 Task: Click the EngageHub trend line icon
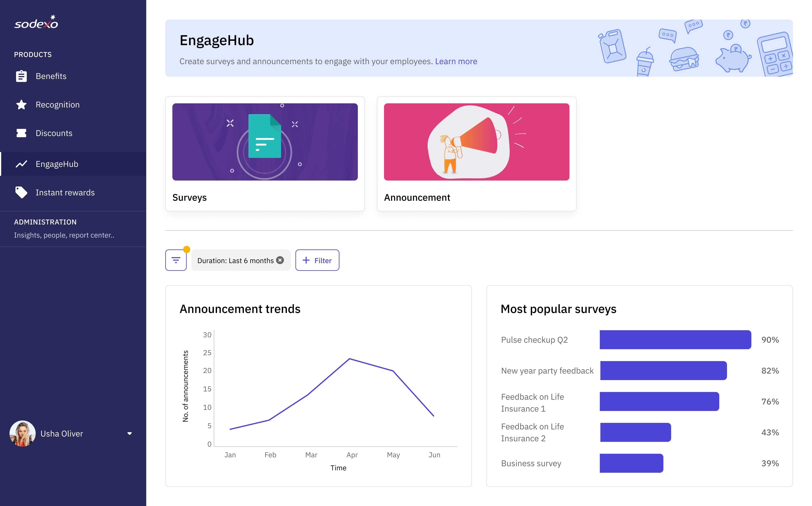(x=21, y=164)
